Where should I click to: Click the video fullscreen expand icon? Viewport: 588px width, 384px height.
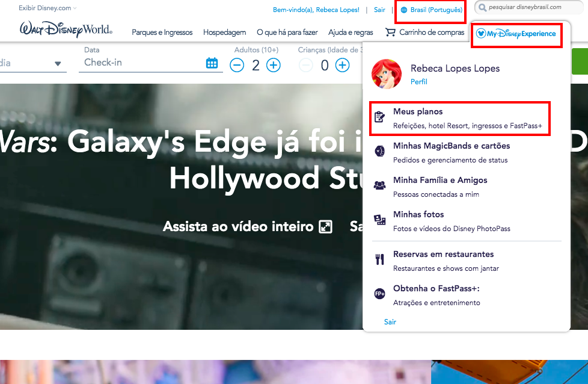[x=324, y=227]
